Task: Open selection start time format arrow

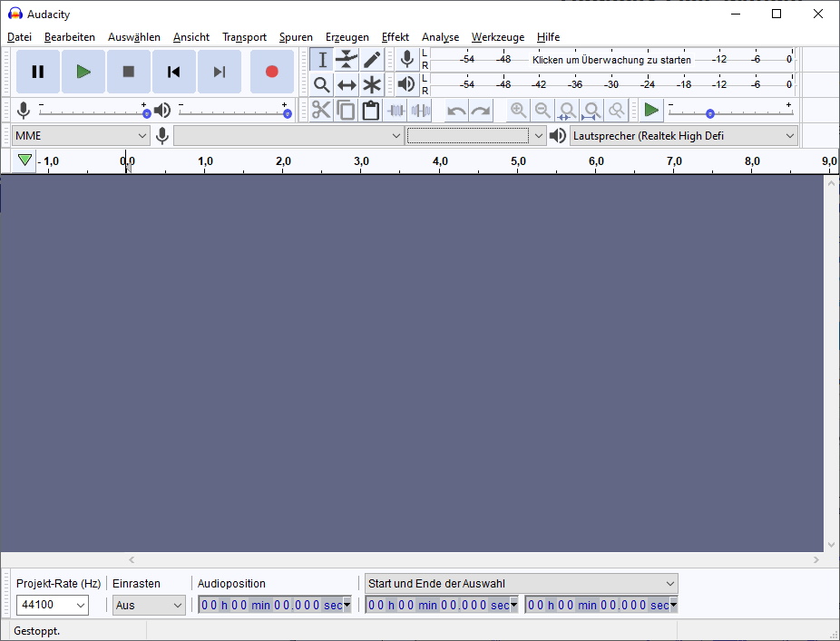Action: tap(513, 605)
